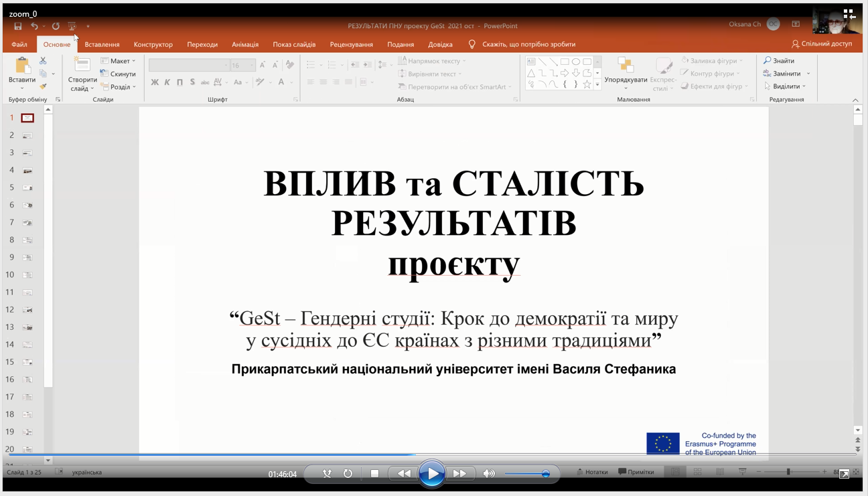
Task: Select slide 5 thumbnail in slide panel
Action: click(28, 187)
